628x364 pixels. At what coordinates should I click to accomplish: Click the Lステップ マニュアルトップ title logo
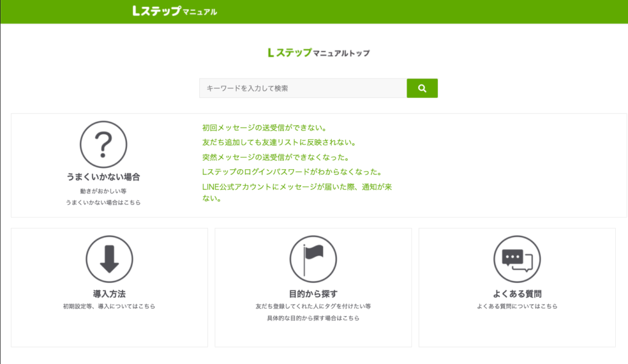(319, 53)
